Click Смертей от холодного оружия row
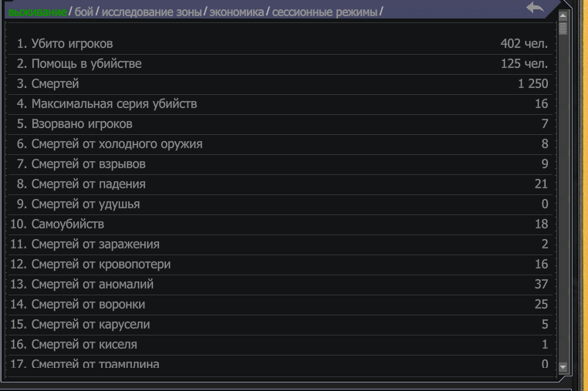Image resolution: width=588 pixels, height=391 pixels. tap(280, 144)
